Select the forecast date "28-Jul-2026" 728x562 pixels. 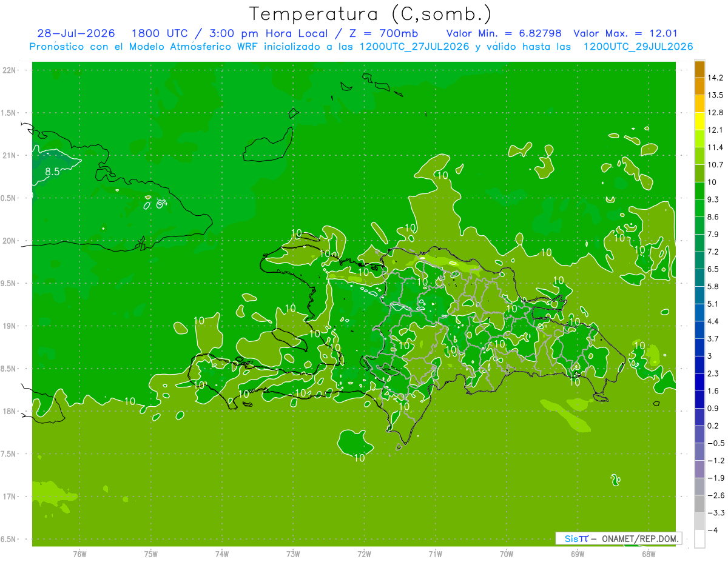[x=76, y=33]
